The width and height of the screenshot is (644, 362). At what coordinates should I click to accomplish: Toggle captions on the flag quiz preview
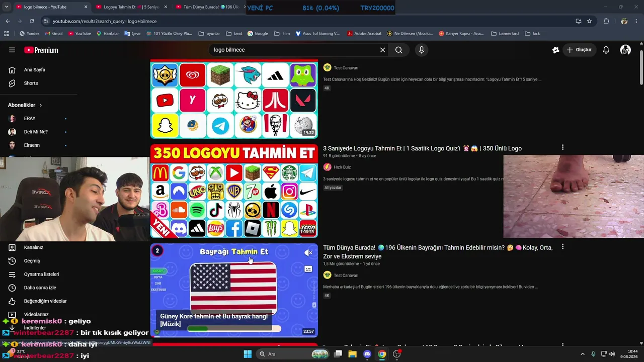[x=308, y=269]
